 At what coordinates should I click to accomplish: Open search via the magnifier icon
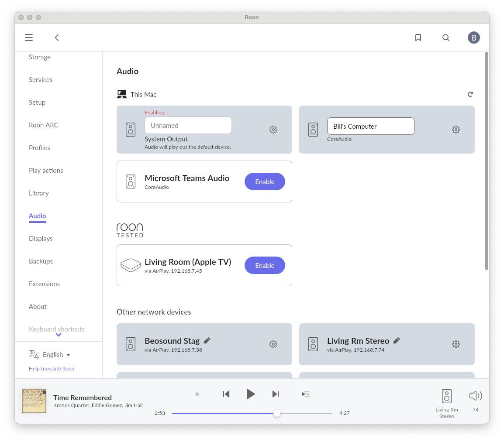446,38
